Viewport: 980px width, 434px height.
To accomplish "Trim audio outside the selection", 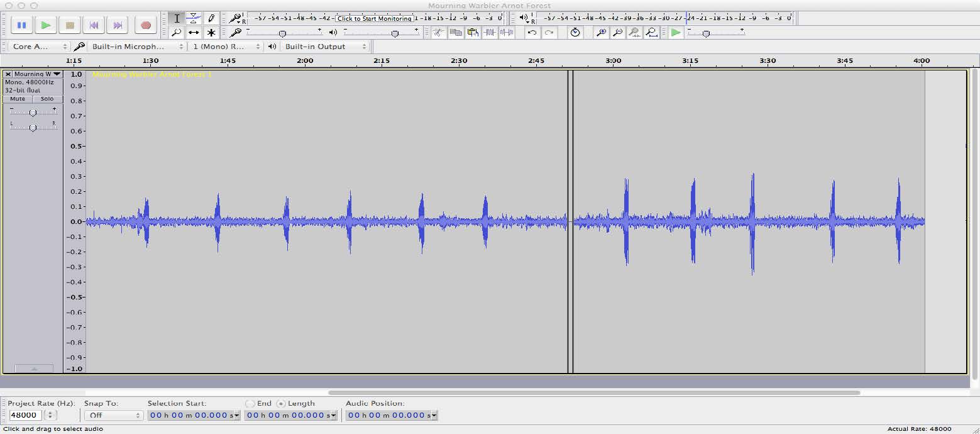I will pos(489,32).
